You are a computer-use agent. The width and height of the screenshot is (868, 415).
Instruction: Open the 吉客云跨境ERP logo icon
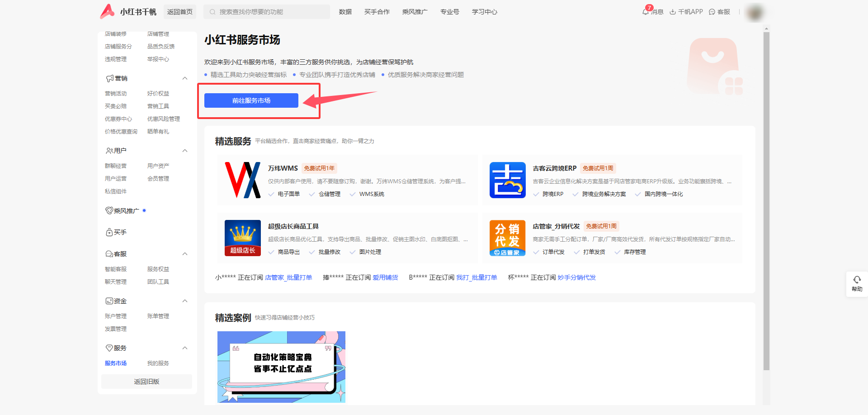(x=508, y=180)
